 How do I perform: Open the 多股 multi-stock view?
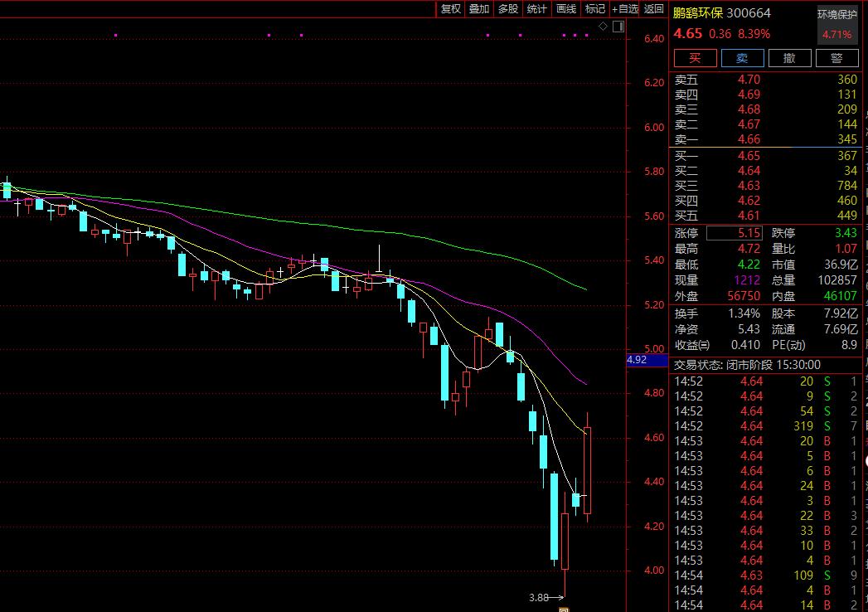click(x=507, y=9)
